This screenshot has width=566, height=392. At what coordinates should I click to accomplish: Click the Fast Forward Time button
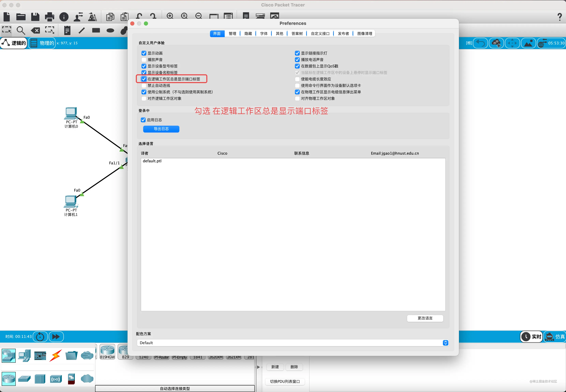pyautogui.click(x=56, y=336)
